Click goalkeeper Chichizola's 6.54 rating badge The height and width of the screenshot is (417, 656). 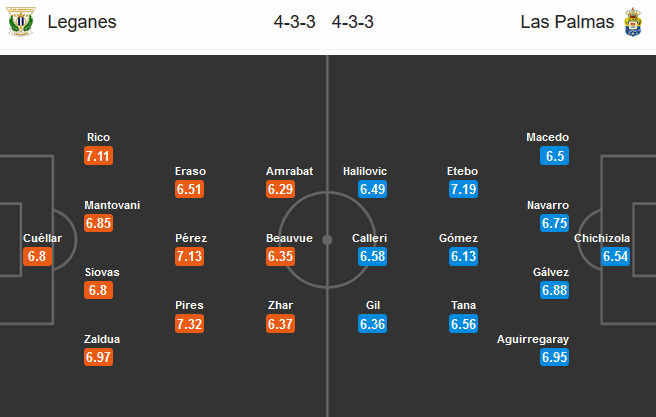616,256
